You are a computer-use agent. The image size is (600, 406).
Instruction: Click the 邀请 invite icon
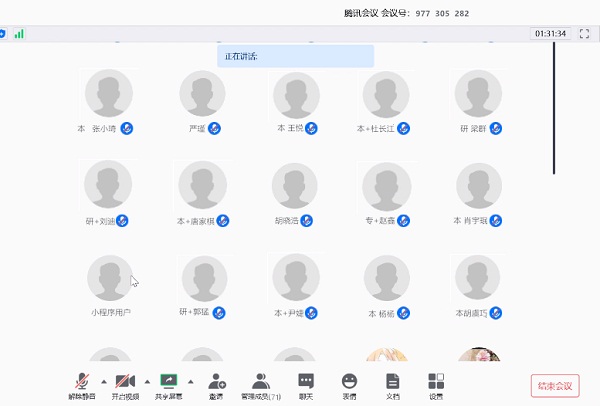pos(216,381)
